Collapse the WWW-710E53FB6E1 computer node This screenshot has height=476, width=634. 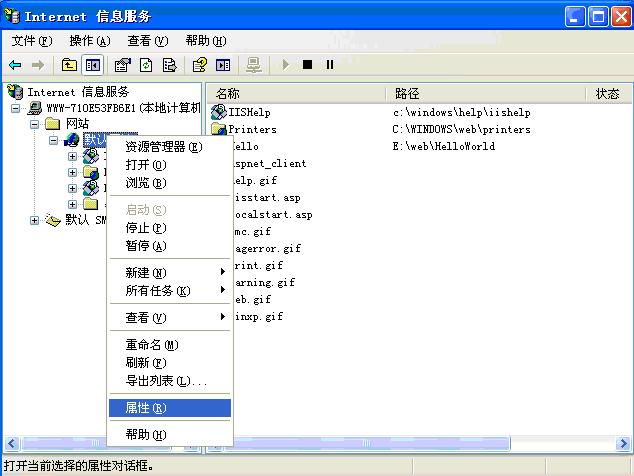point(16,108)
